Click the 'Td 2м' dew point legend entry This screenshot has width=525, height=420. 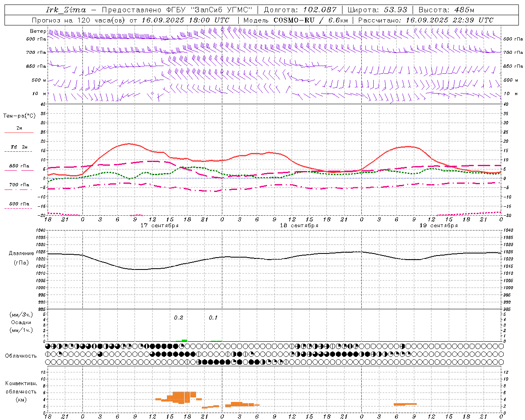tap(19, 147)
